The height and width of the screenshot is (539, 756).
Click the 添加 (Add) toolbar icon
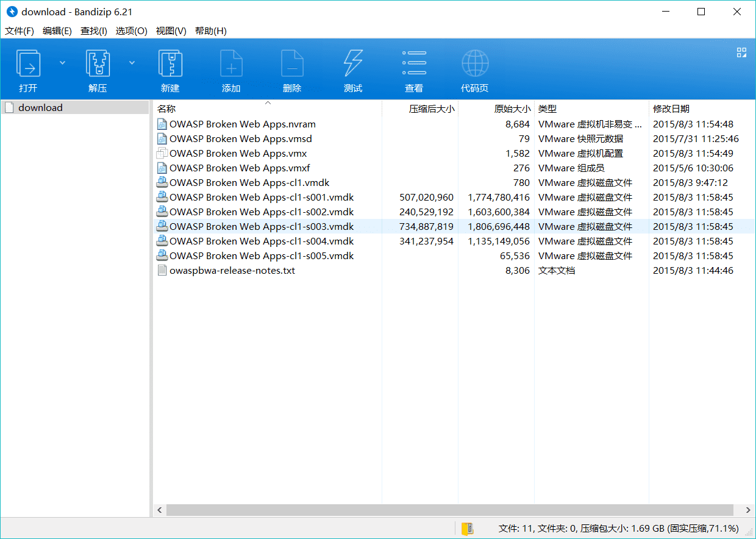[x=231, y=63]
